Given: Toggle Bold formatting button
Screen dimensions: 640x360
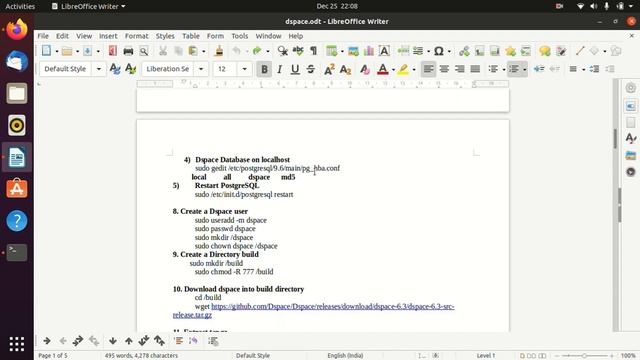Looking at the screenshot, I should click(264, 69).
